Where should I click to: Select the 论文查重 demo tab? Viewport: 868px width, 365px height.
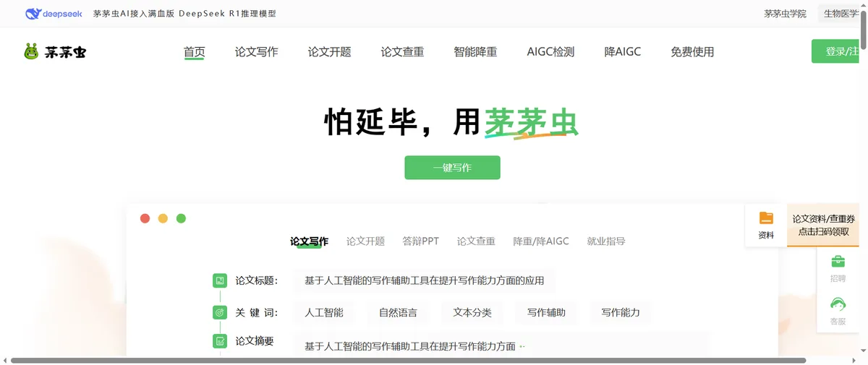pos(476,241)
